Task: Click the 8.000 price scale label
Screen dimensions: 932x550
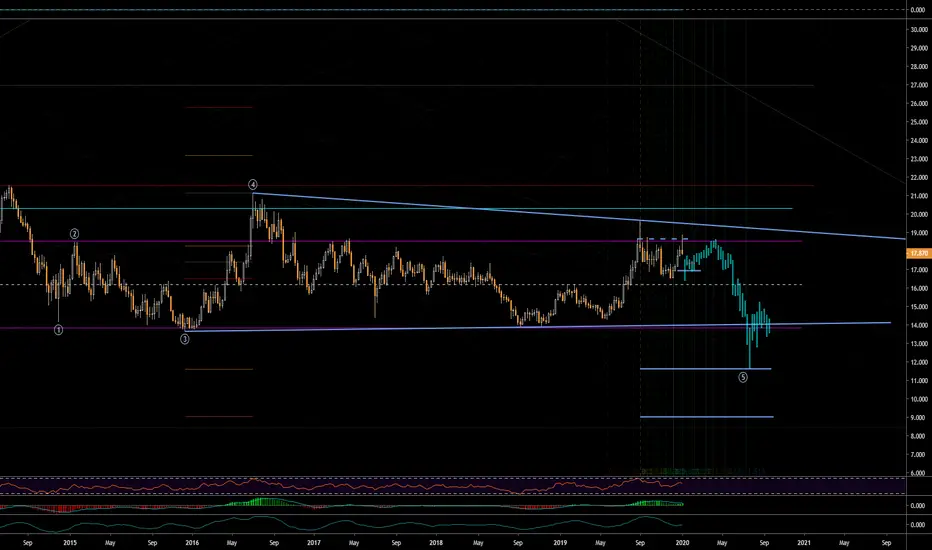Action: pos(919,436)
